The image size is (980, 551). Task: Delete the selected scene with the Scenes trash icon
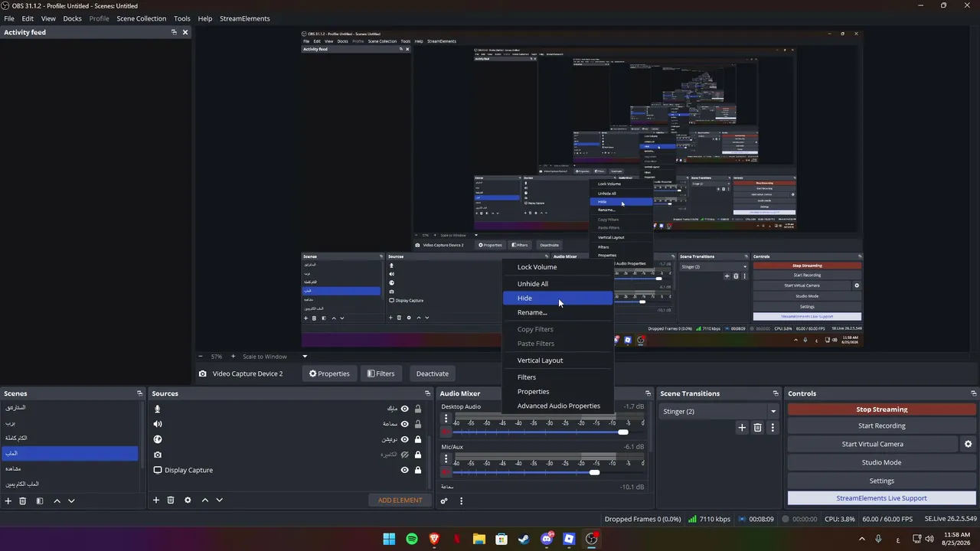click(23, 500)
